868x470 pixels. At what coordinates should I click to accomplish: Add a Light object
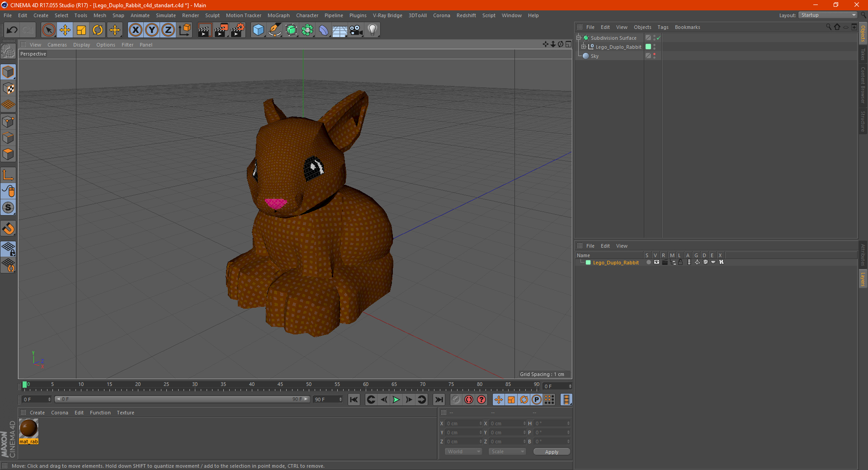point(373,30)
